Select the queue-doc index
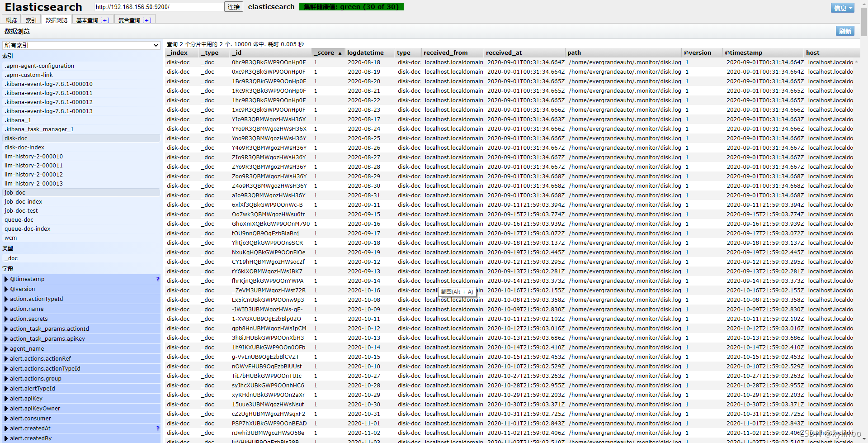 [81, 219]
